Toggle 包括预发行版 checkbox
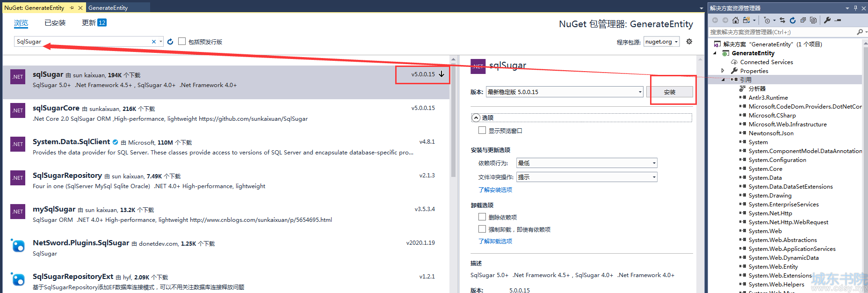The image size is (868, 293). coord(182,41)
